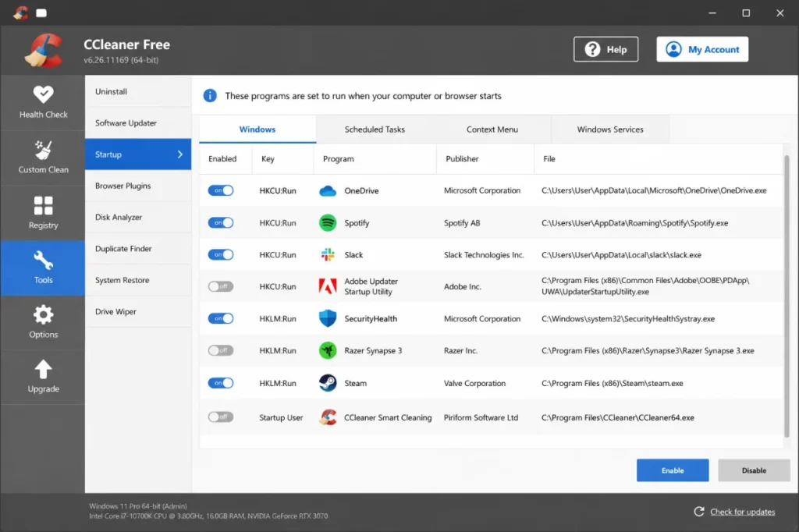Viewport: 799px width, 532px height.
Task: Click the startup list vertical scrollbar
Action: click(x=787, y=296)
